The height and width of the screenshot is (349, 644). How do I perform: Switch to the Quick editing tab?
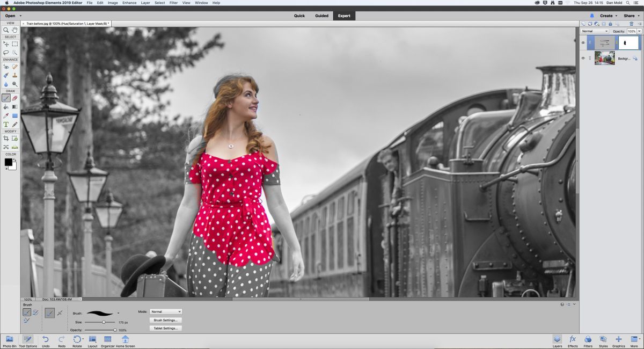pyautogui.click(x=298, y=16)
